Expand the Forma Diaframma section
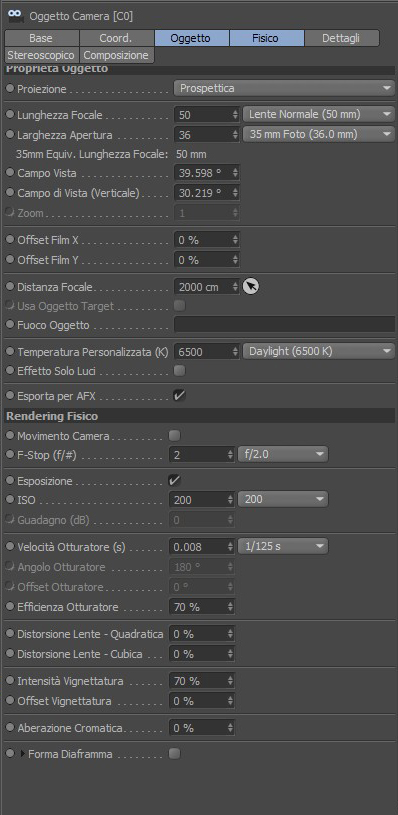The image size is (398, 815). point(22,754)
